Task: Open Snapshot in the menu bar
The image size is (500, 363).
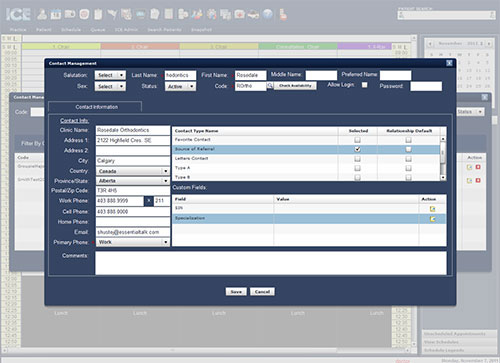Action: (x=201, y=29)
